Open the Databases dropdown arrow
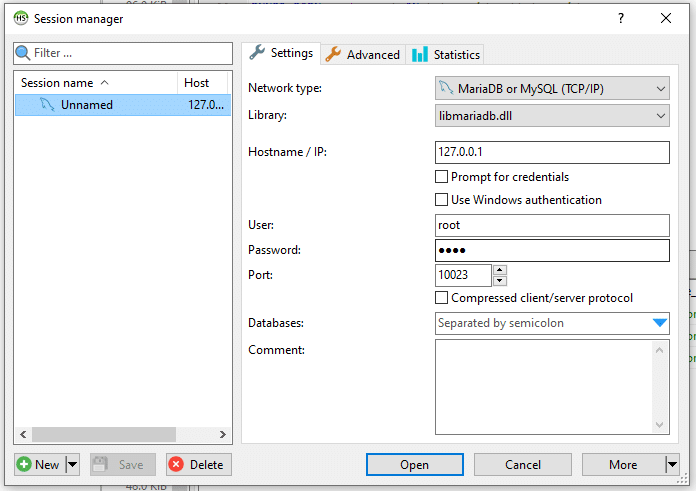 tap(660, 323)
